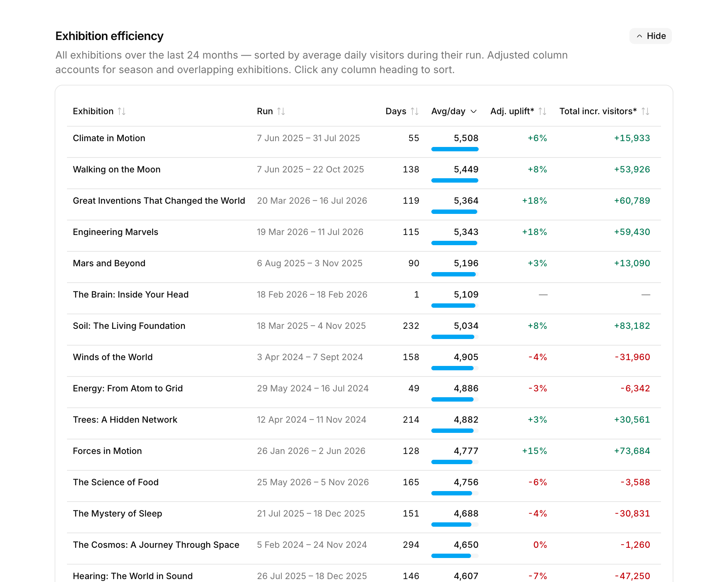Select the Forces in Motion exhibition name

pos(107,451)
